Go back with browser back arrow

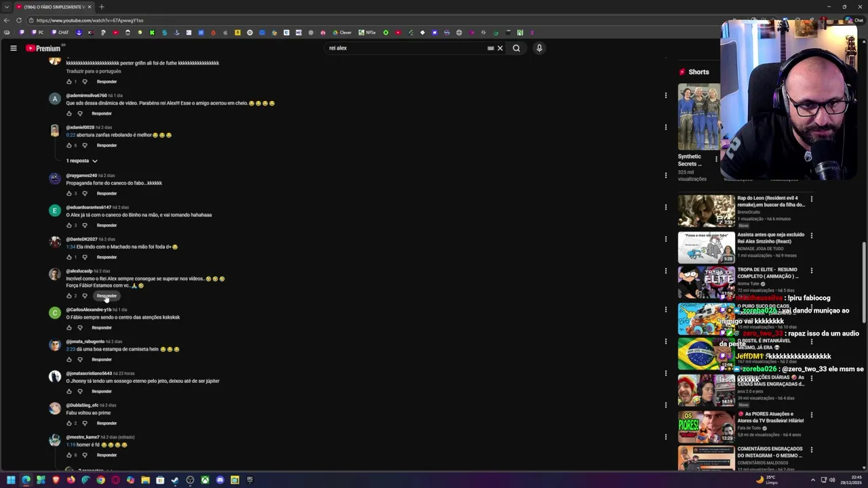pos(6,20)
